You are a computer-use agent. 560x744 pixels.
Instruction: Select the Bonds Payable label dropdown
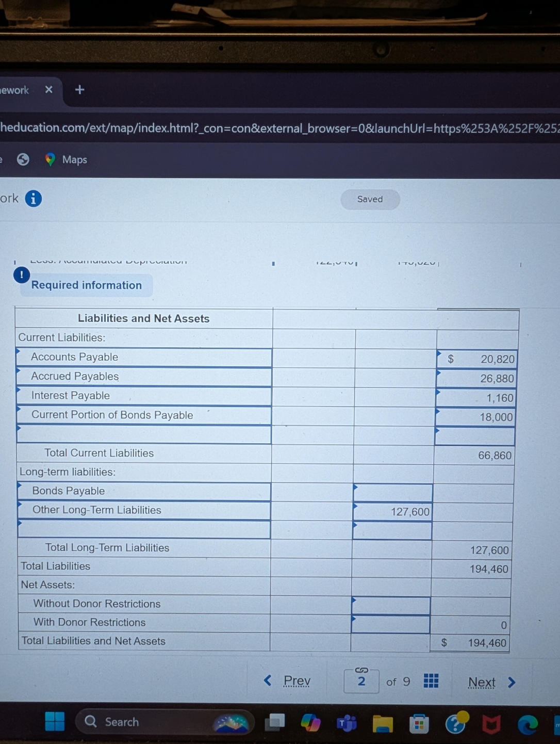(x=144, y=491)
